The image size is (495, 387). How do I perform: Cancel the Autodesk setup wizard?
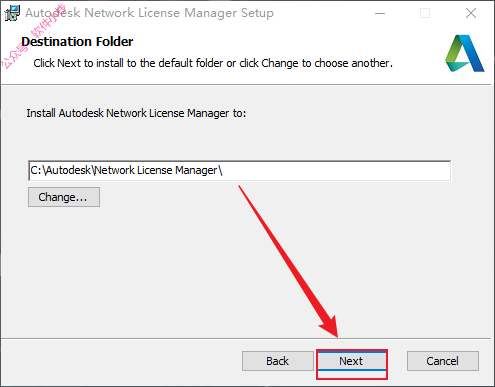[443, 361]
